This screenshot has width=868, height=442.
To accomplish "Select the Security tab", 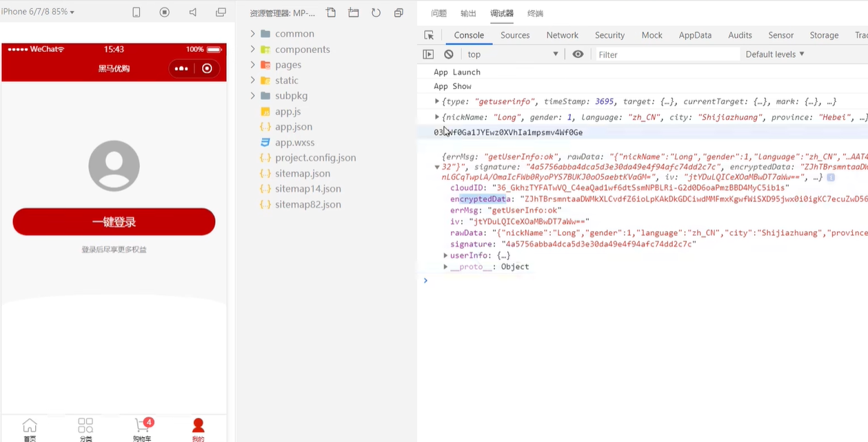I will tap(609, 35).
